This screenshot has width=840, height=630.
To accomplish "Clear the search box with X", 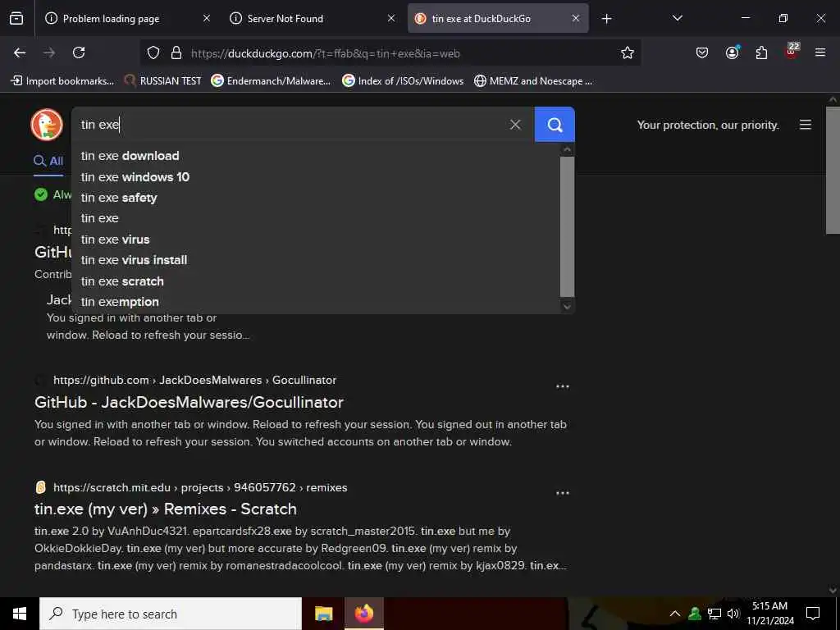I will (515, 125).
